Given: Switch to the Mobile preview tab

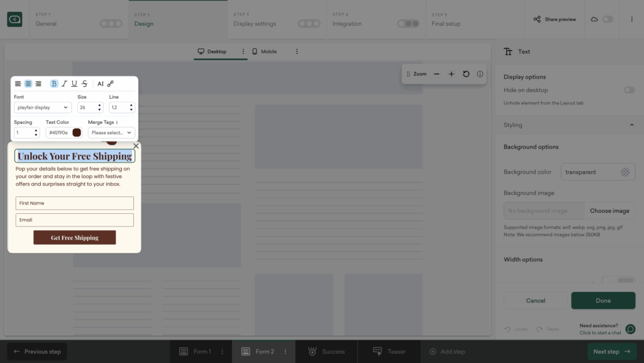Looking at the screenshot, I should (264, 52).
